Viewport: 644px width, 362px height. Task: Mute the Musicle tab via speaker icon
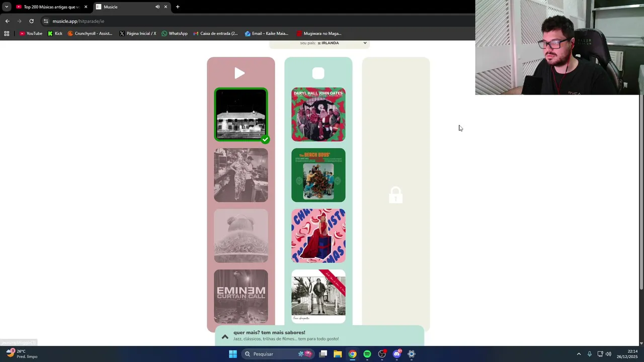(157, 7)
